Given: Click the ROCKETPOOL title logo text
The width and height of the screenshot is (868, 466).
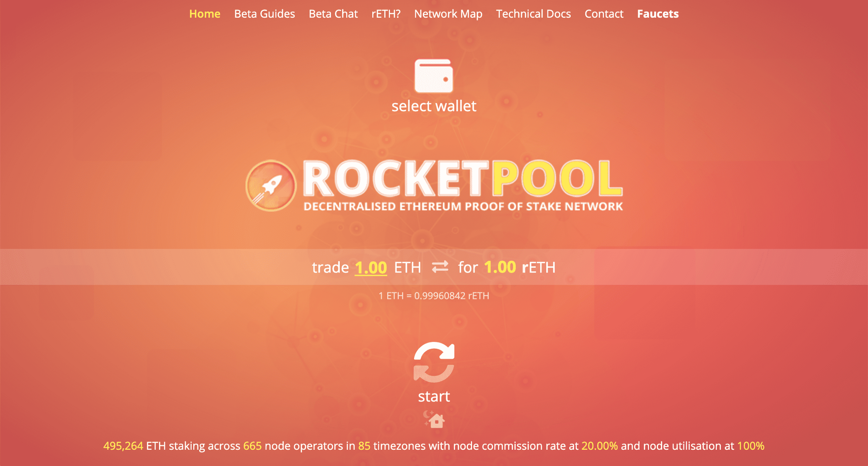Looking at the screenshot, I should pos(463,178).
